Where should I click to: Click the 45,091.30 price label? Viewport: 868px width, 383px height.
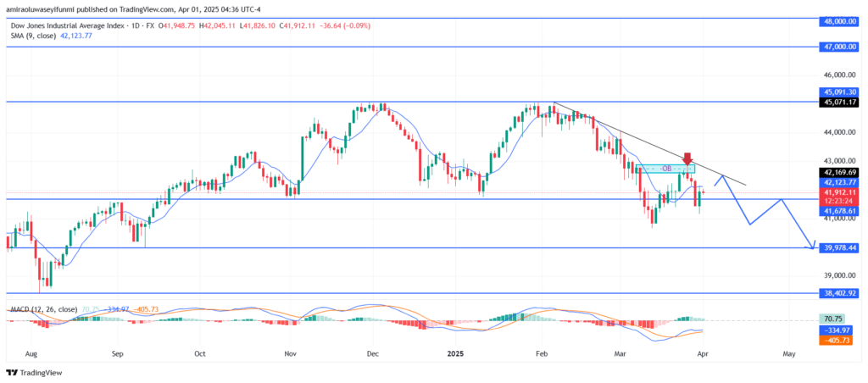[x=841, y=92]
